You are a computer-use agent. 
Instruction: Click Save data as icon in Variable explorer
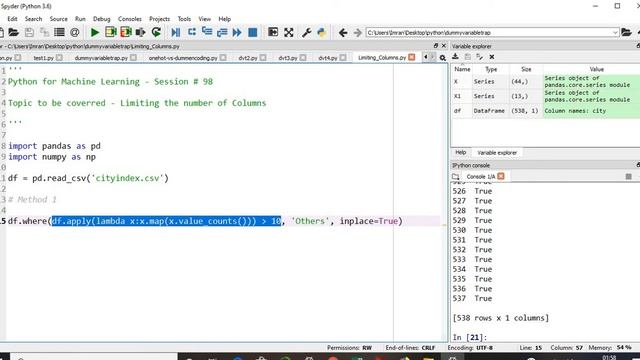(480, 57)
